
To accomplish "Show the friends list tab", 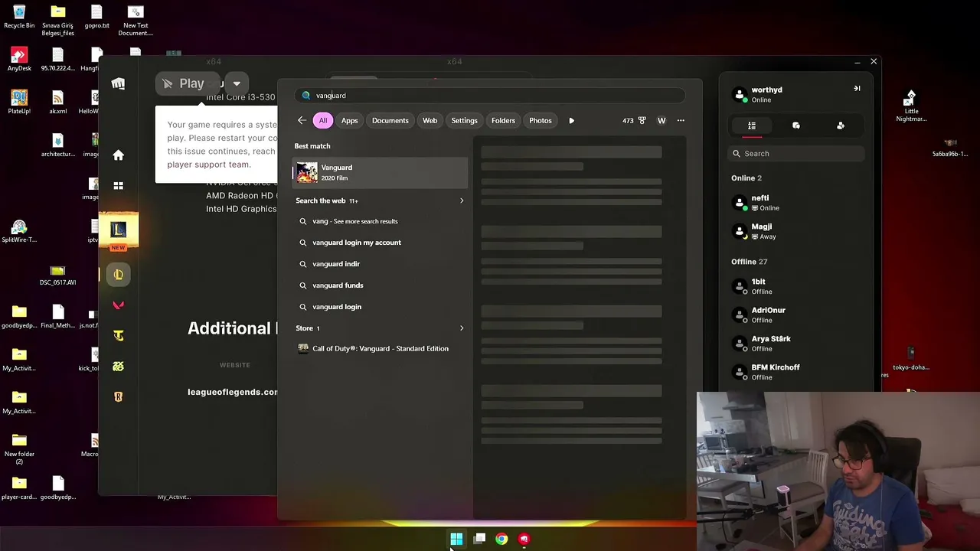I will point(752,126).
